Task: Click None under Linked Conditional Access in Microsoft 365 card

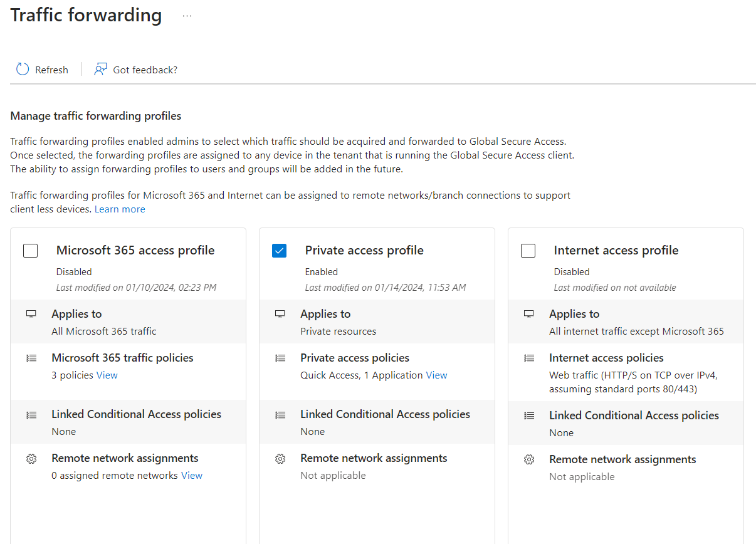Action: (63, 432)
